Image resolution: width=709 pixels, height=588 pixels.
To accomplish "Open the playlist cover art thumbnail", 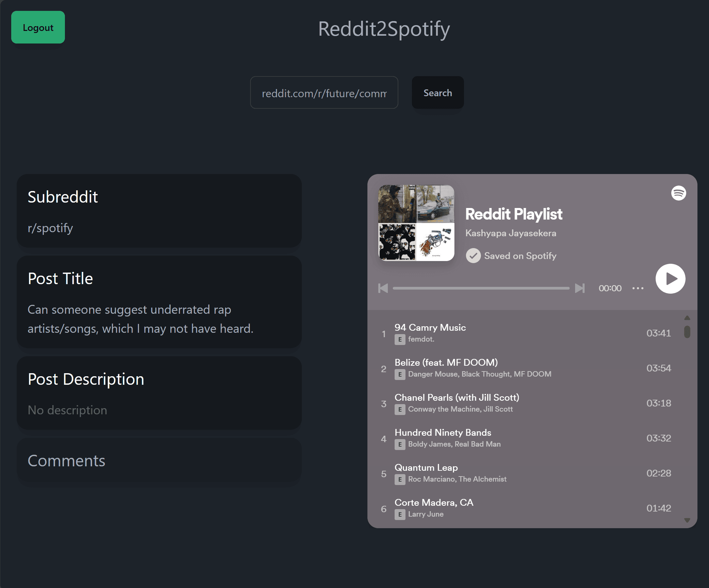I will point(416,223).
